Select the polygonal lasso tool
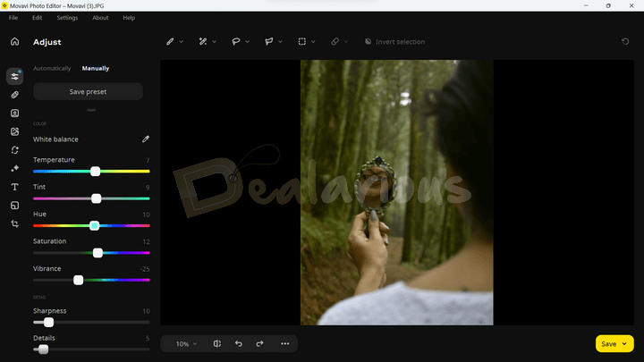Image resolution: width=644 pixels, height=362 pixels. [x=269, y=41]
